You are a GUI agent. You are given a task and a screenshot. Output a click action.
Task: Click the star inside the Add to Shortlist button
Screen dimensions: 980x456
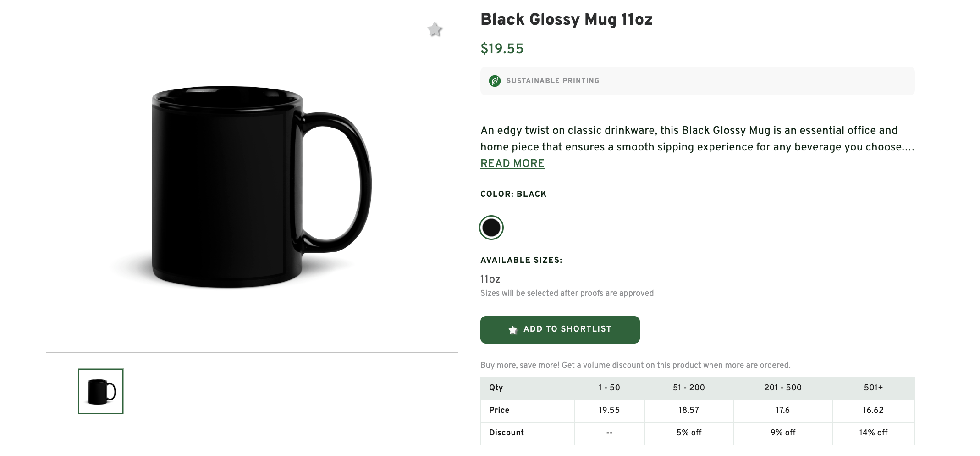[513, 329]
